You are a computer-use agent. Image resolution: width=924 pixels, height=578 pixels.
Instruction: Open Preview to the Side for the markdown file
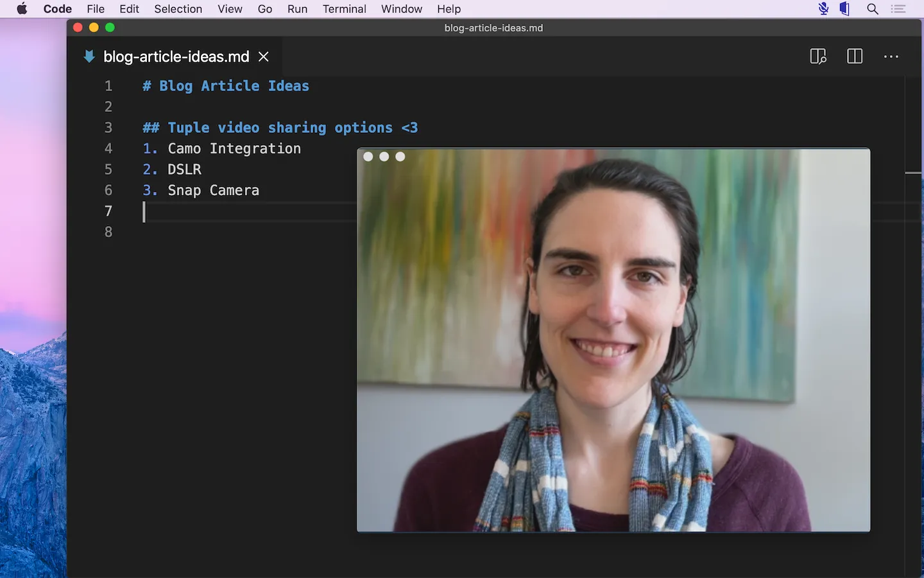click(818, 57)
